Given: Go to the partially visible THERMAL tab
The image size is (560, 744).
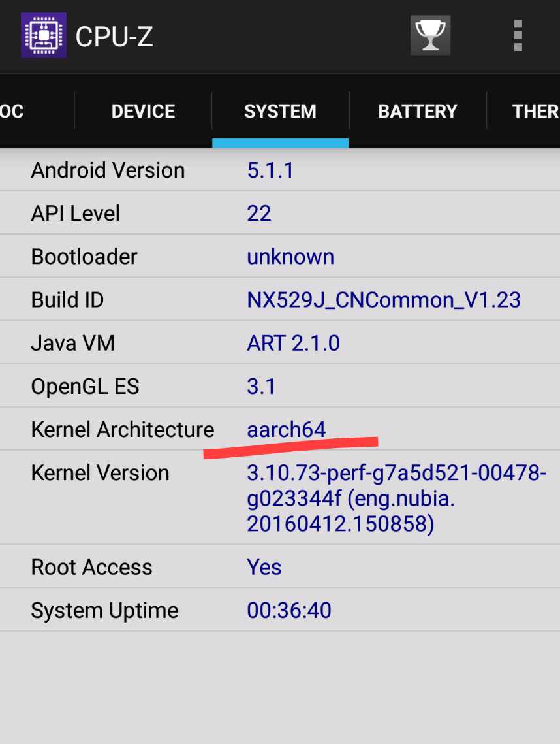Looking at the screenshot, I should pyautogui.click(x=524, y=112).
